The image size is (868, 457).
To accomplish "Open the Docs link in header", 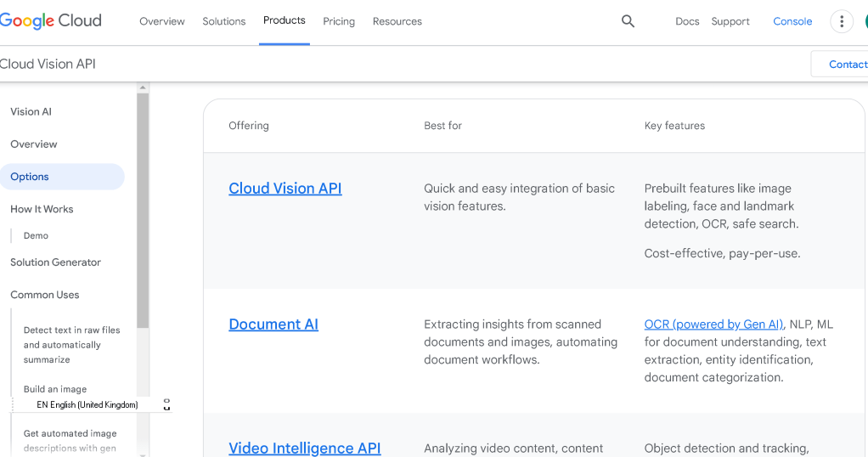I will point(687,21).
